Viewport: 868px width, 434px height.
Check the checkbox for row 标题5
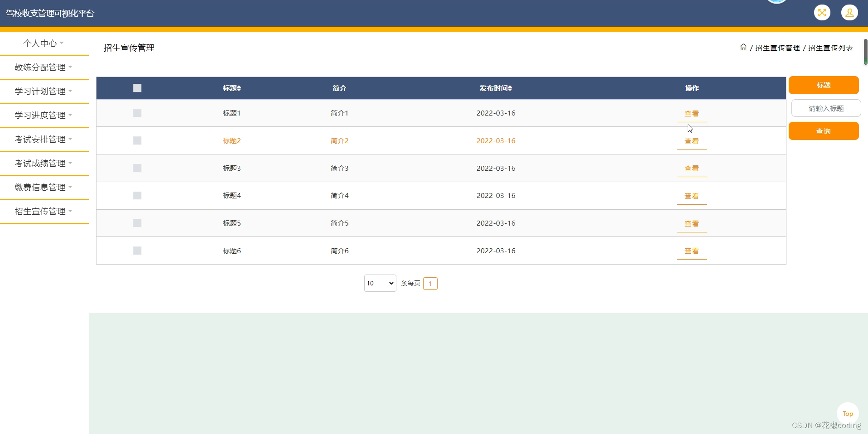point(137,223)
